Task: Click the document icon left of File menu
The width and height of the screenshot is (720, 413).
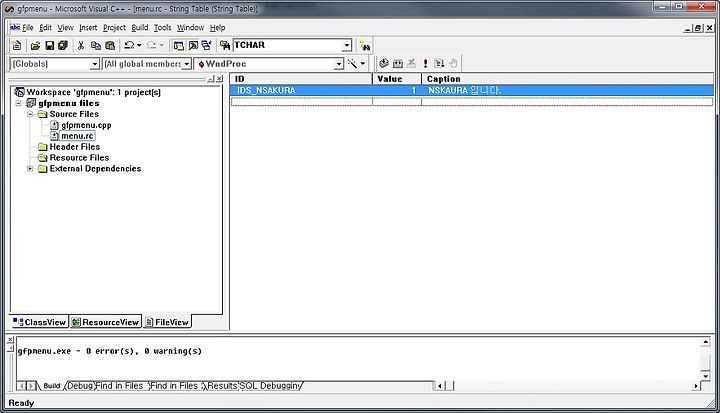Action: (15, 28)
